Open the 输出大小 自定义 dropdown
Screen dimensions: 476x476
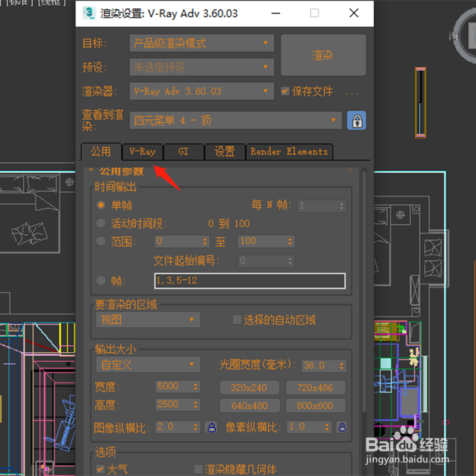tap(148, 364)
